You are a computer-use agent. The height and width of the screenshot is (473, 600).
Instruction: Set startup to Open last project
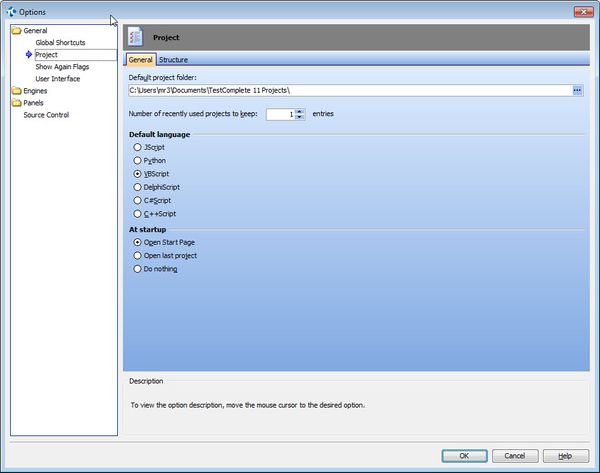pos(138,255)
